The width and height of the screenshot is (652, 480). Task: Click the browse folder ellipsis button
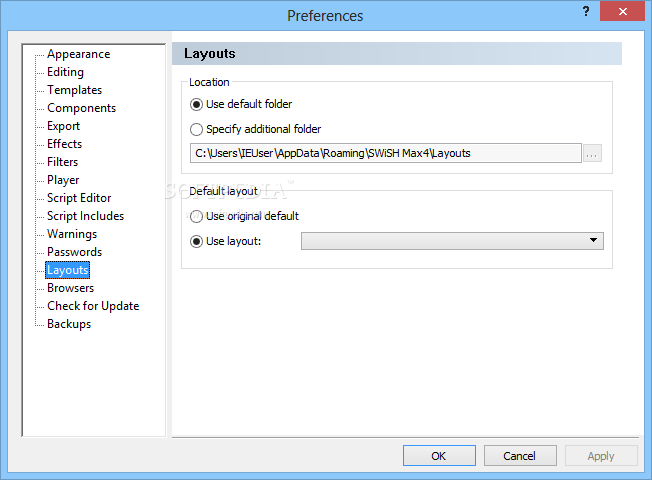pos(592,153)
